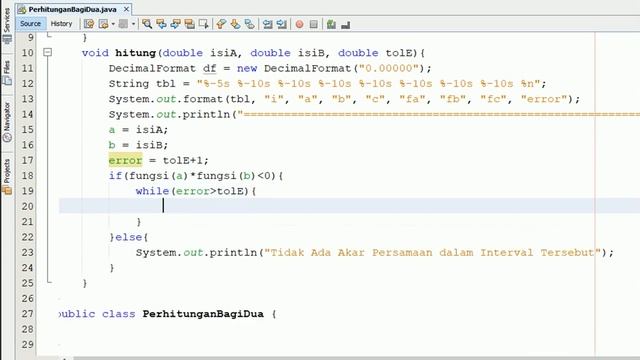
Task: Click "System.out.format" on line 13
Action: coord(166,99)
